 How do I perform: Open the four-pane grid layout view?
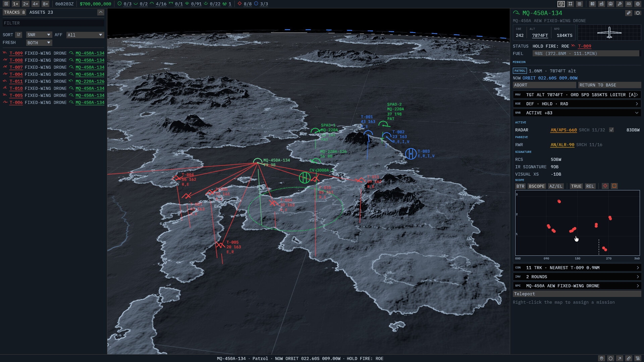tap(579, 4)
